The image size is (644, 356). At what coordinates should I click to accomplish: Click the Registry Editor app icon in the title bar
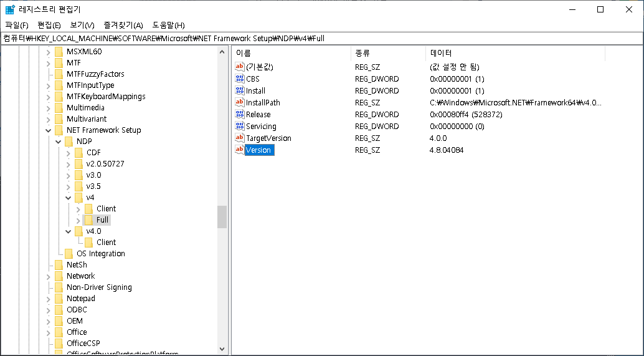(10, 9)
